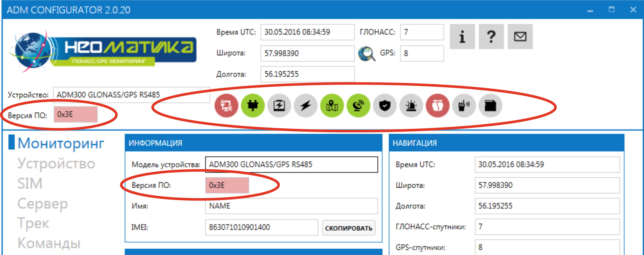
Task: Open the SIM section in sidebar
Action: tap(30, 184)
